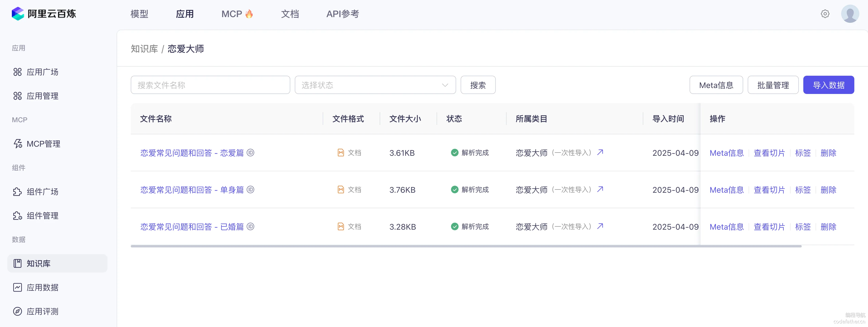The height and width of the screenshot is (327, 868).
Task: Open category arrow link in 恋爱篇 row
Action: click(600, 152)
